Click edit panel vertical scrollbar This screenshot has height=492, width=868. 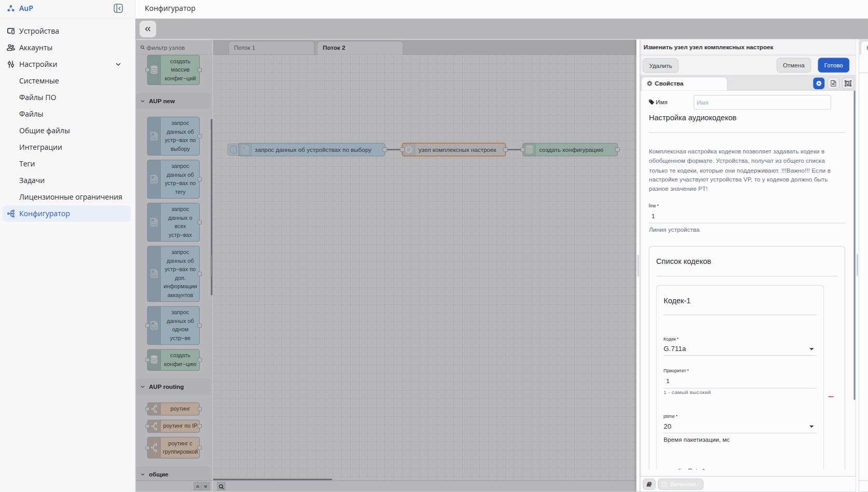tap(853, 245)
